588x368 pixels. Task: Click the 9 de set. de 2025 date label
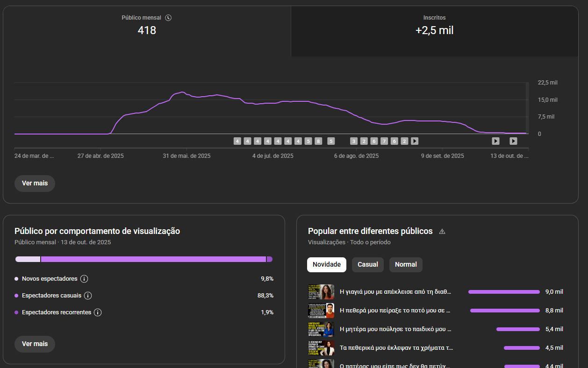443,156
